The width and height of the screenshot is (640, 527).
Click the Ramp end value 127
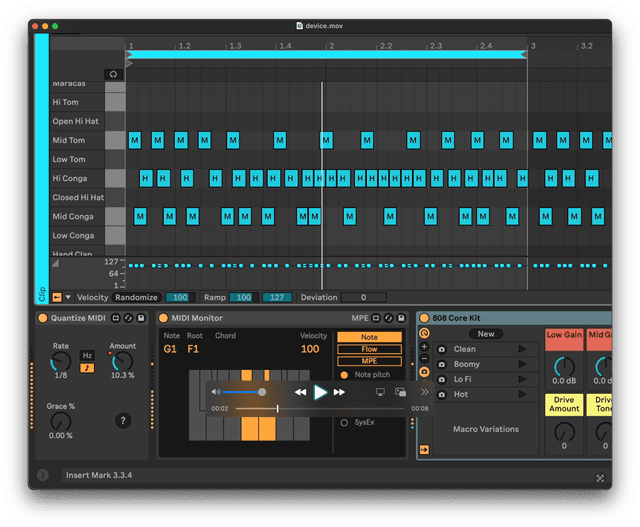[277, 298]
